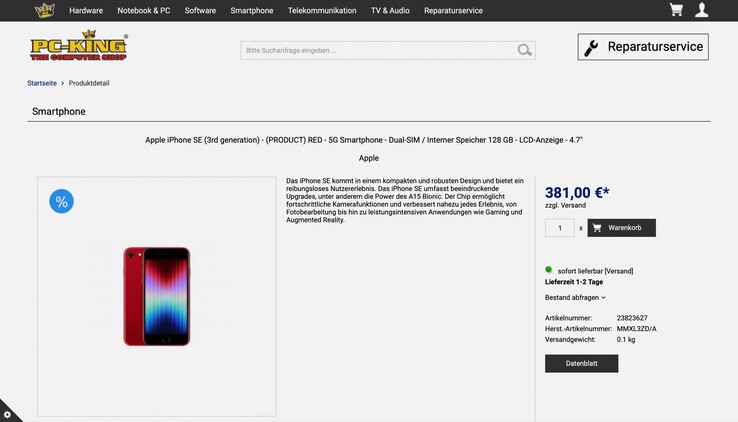Click the settings gear icon in corner

tap(7, 414)
